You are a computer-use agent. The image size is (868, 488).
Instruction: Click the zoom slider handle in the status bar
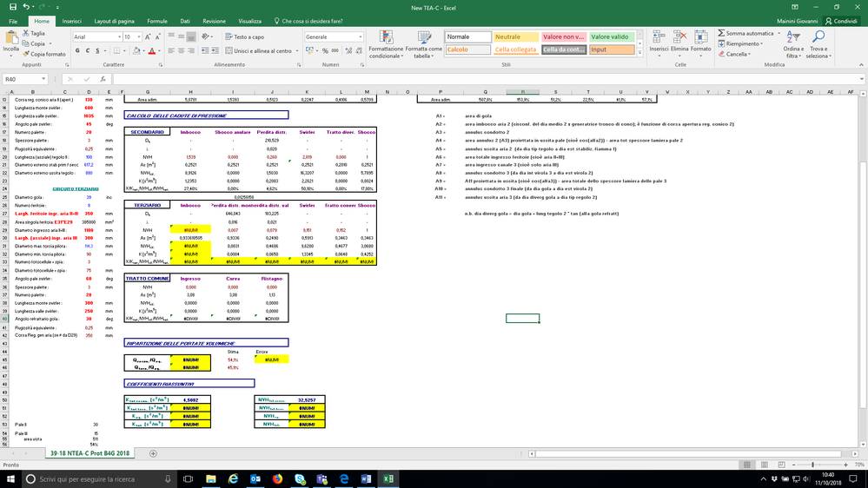pyautogui.click(x=812, y=465)
